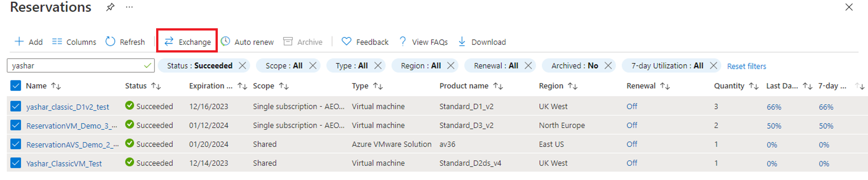Uncheck the ReservationAVS_Demo_2 row checkbox
Viewport: 868px width, 180px height.
16,144
